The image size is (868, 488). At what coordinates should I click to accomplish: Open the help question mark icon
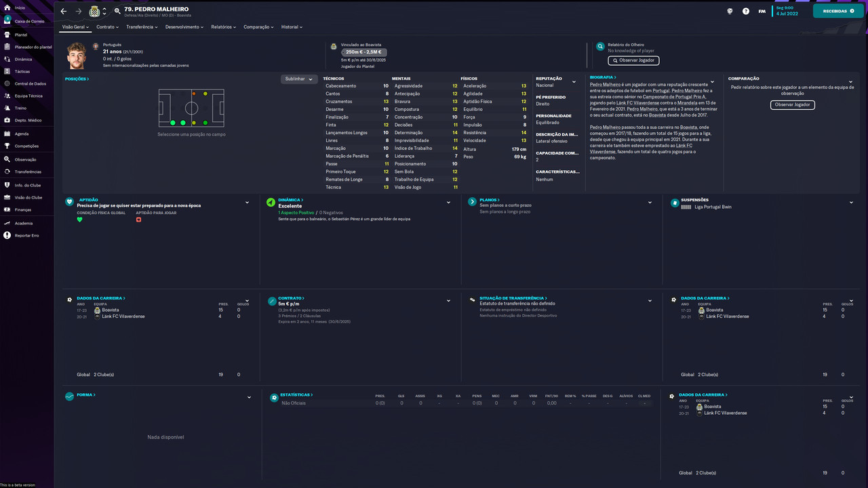click(746, 12)
